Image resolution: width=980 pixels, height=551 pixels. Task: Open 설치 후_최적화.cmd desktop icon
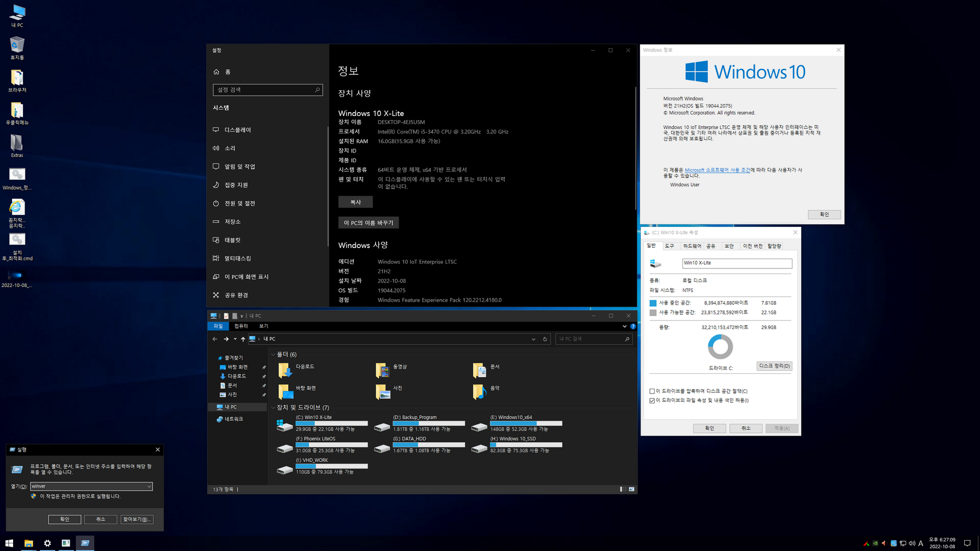(x=17, y=247)
